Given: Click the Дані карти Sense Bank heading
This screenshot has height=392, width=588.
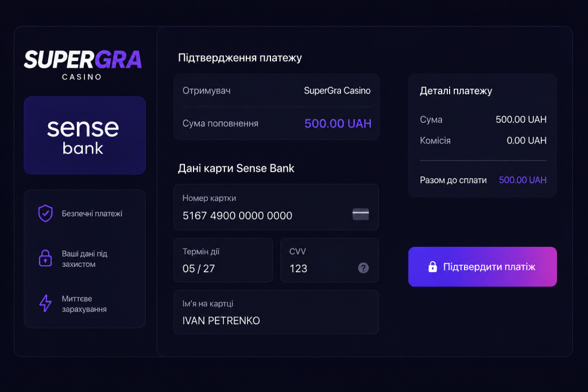Looking at the screenshot, I should (236, 168).
